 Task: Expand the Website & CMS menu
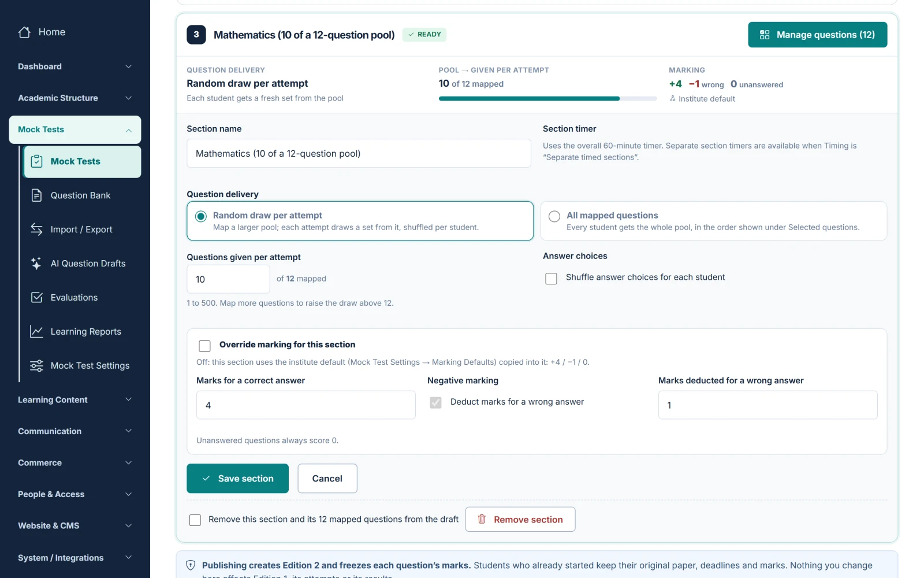pyautogui.click(x=75, y=526)
